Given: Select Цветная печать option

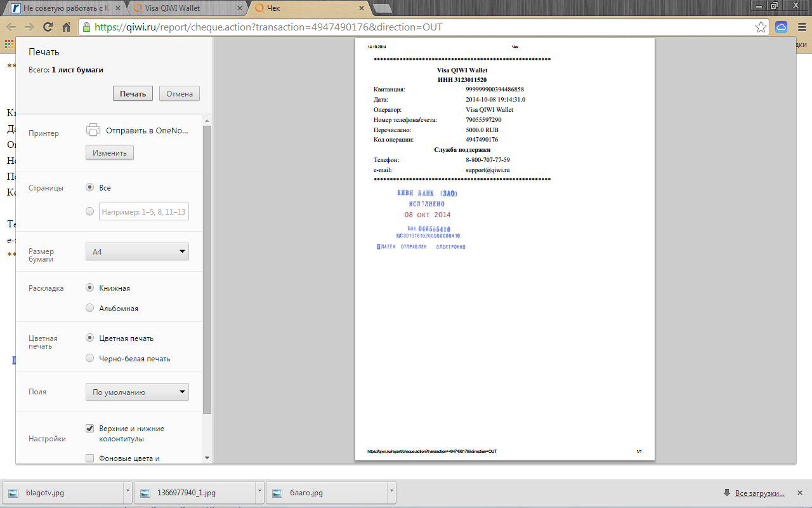Looking at the screenshot, I should click(x=90, y=338).
